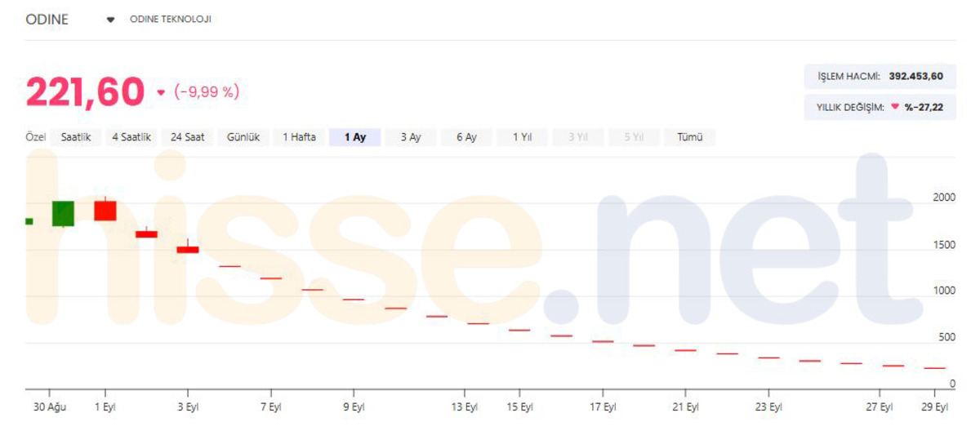Click the 1000 price axis label
This screenshot has height=431, width=980.
point(944,291)
